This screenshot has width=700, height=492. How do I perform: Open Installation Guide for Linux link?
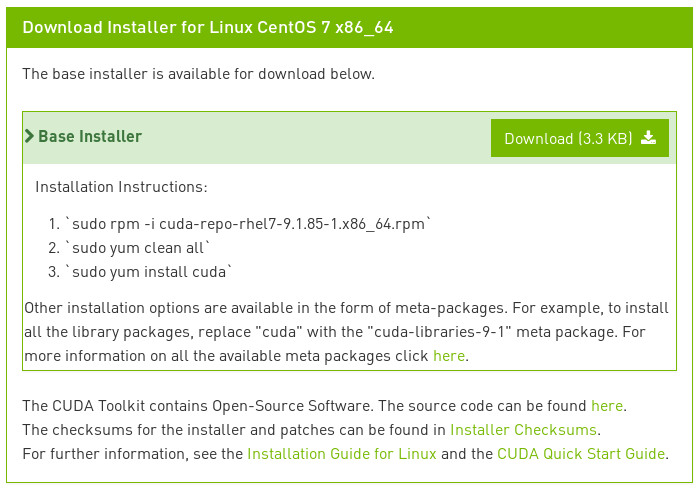pos(342,454)
